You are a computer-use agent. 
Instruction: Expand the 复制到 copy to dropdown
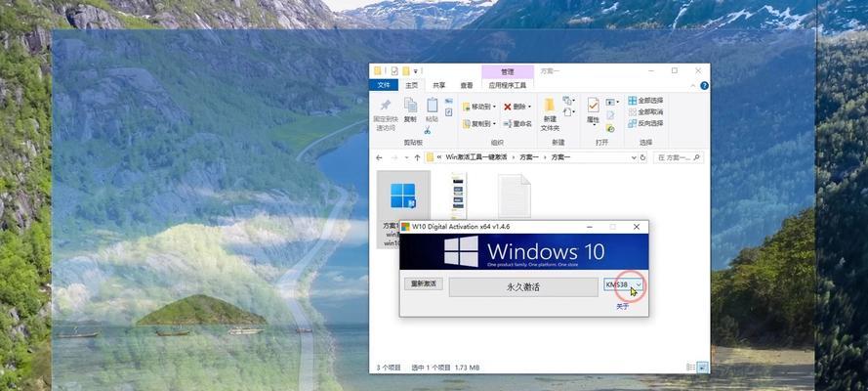[x=494, y=123]
